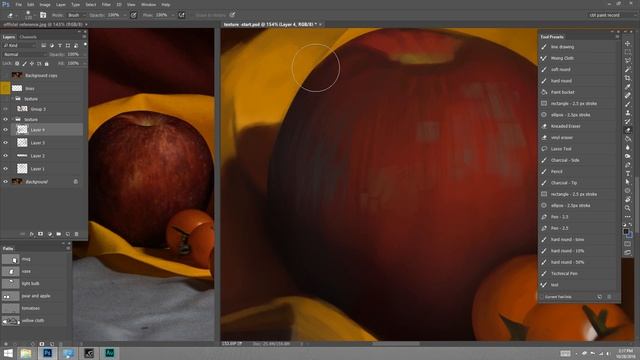Screen dimensions: 640x360
Task: Collapse the texture group containing Layer 4
Action: click(13, 120)
